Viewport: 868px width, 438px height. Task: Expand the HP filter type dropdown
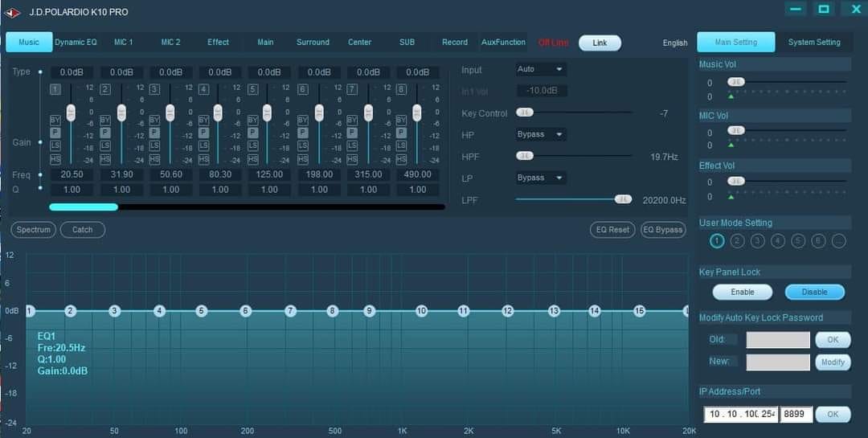pyautogui.click(x=541, y=134)
